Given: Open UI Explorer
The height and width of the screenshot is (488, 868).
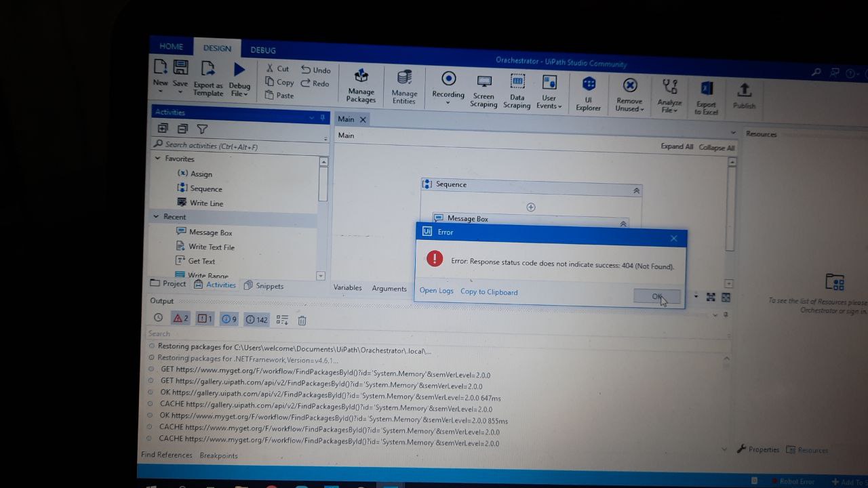Looking at the screenshot, I should 589,94.
